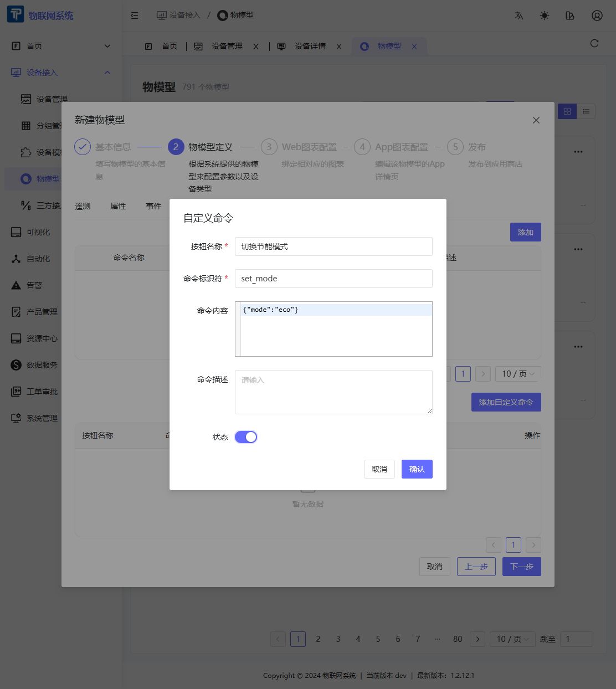
Task: Focus the 按钮名称 input field
Action: pyautogui.click(x=333, y=246)
